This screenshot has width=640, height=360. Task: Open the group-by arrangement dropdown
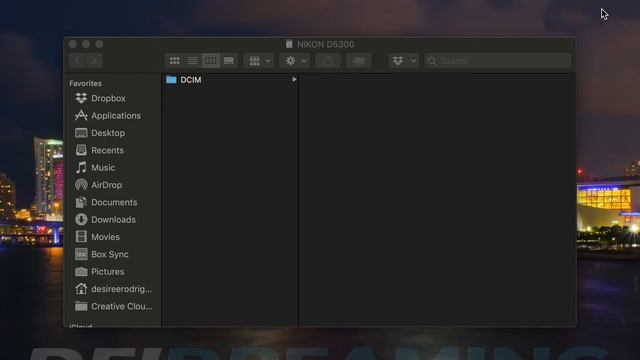tap(259, 61)
